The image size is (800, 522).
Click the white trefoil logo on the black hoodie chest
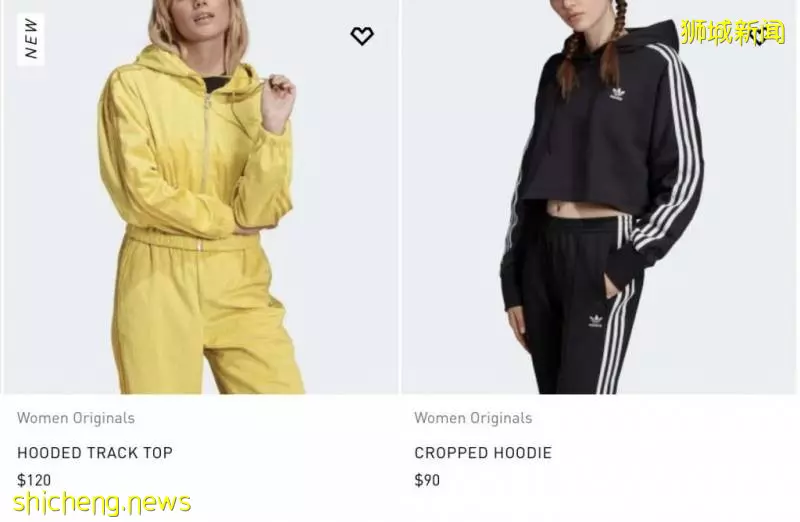618,93
